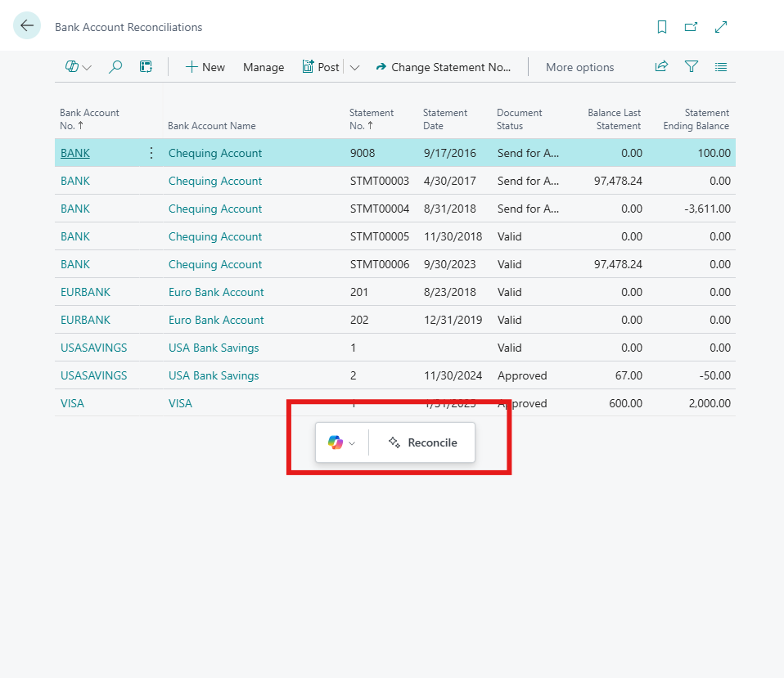Sort by Statement No. column header

pyautogui.click(x=371, y=119)
